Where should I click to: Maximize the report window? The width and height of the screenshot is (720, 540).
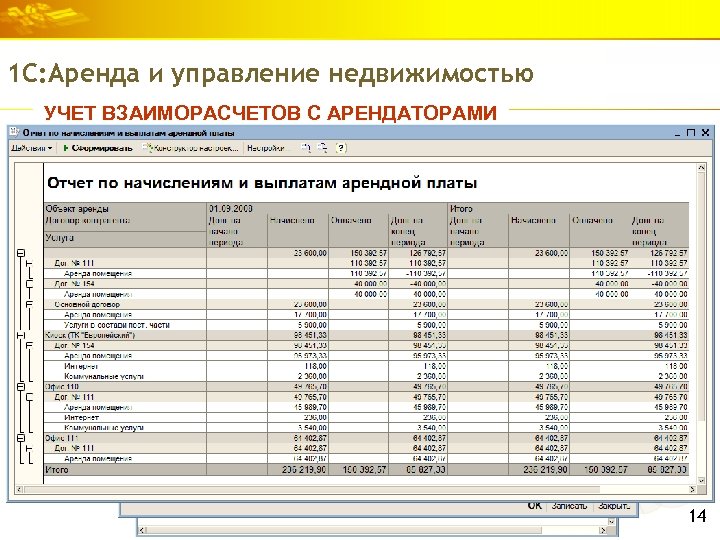coord(691,133)
